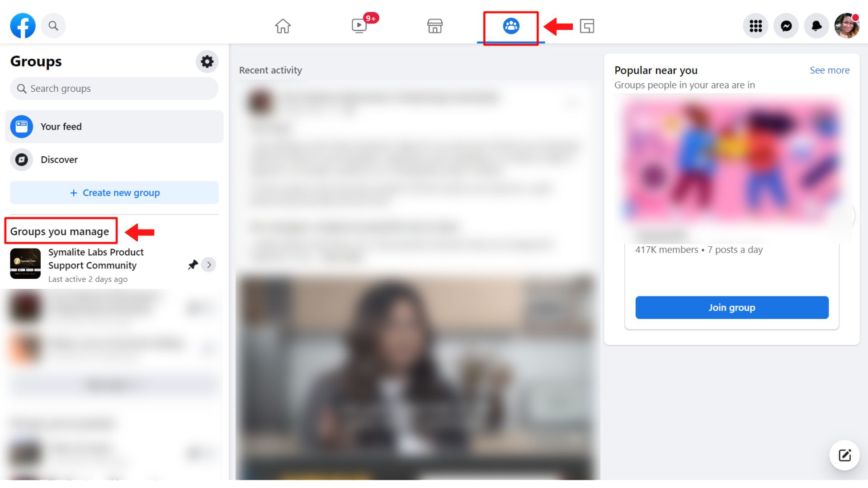This screenshot has width=868, height=488.
Task: Click '417K members • 7 posts a day' text
Action: coord(699,250)
